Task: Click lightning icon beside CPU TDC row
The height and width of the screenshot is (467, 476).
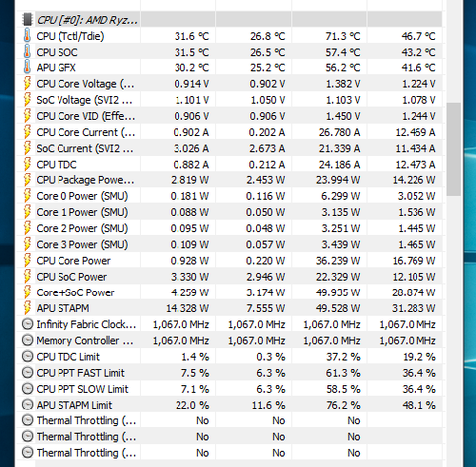Action: click(x=27, y=164)
